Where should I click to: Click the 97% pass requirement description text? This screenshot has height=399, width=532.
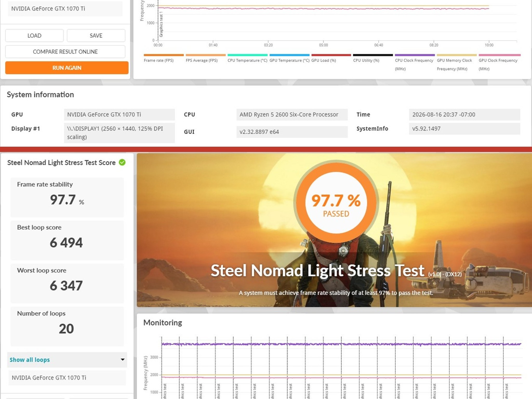336,293
